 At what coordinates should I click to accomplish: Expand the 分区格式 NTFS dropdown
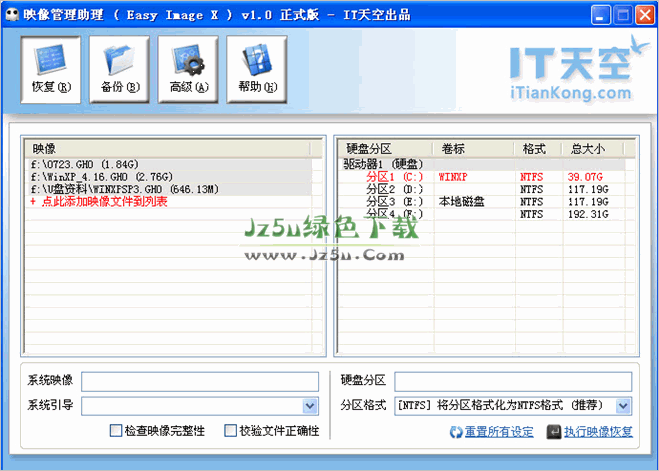tap(623, 406)
